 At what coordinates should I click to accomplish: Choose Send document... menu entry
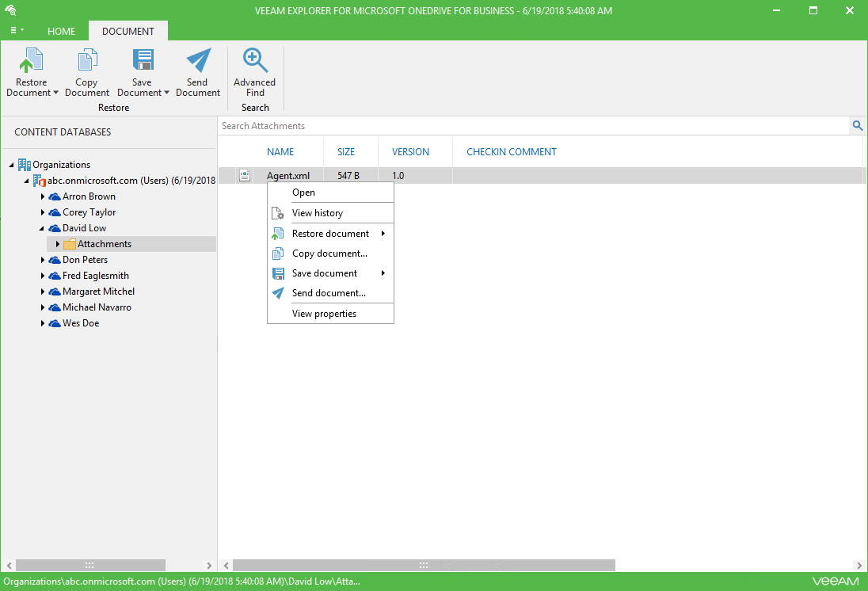tap(330, 293)
